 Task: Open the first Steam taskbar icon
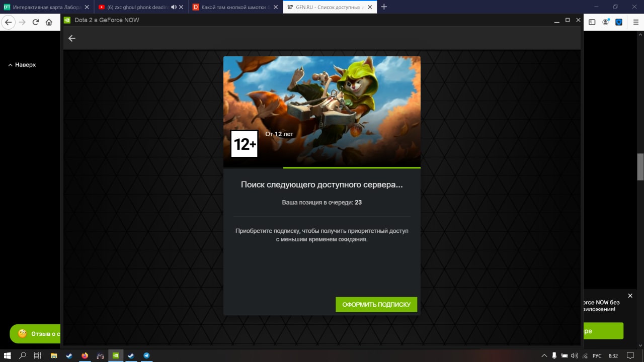pyautogui.click(x=69, y=355)
